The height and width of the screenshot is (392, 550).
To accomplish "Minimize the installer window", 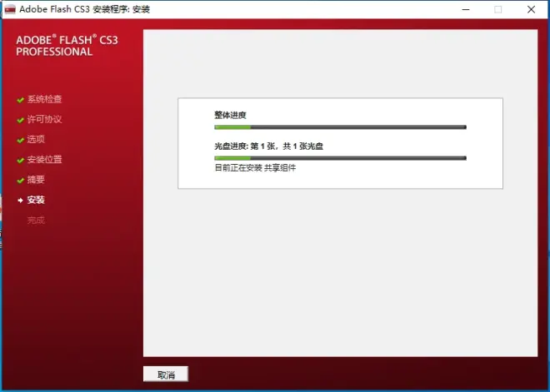I will click(462, 10).
